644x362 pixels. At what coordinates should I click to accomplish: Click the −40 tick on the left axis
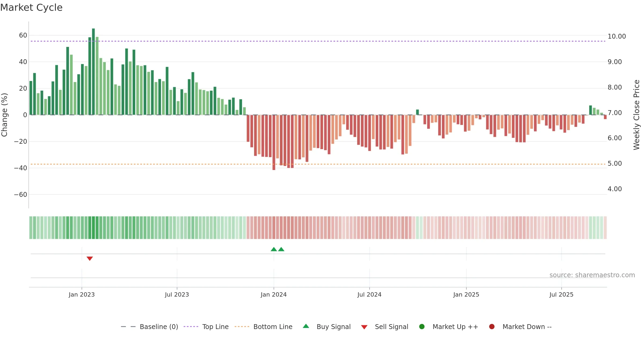pyautogui.click(x=21, y=168)
